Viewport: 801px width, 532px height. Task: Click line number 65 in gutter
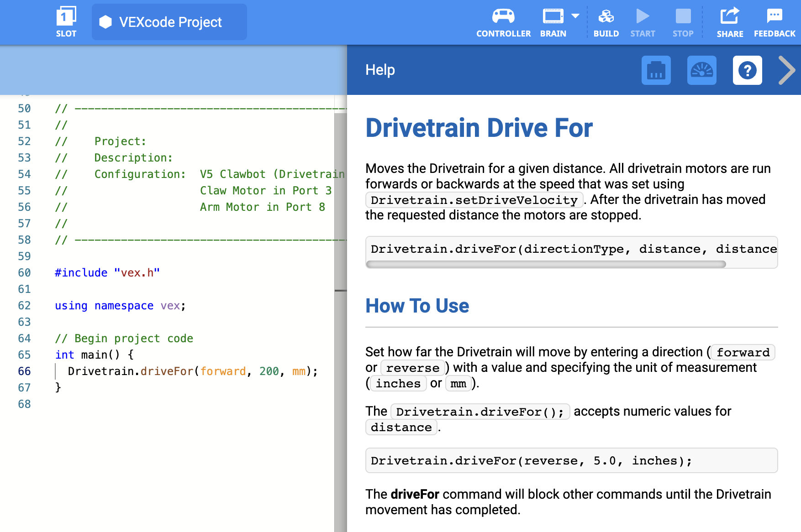pyautogui.click(x=24, y=355)
